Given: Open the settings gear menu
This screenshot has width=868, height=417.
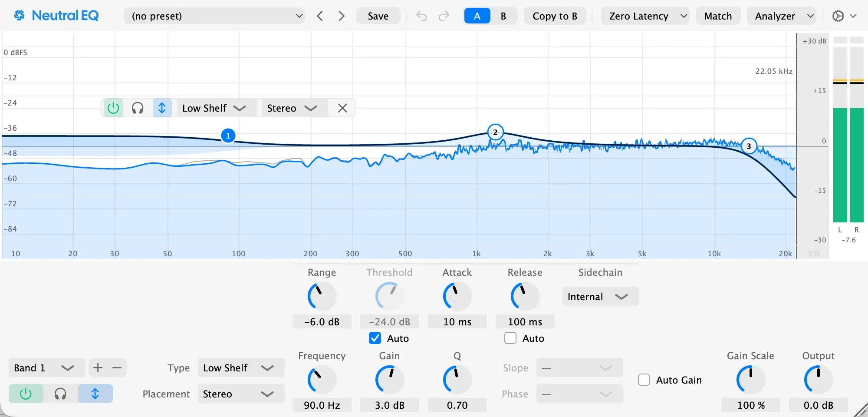Looking at the screenshot, I should pos(844,16).
